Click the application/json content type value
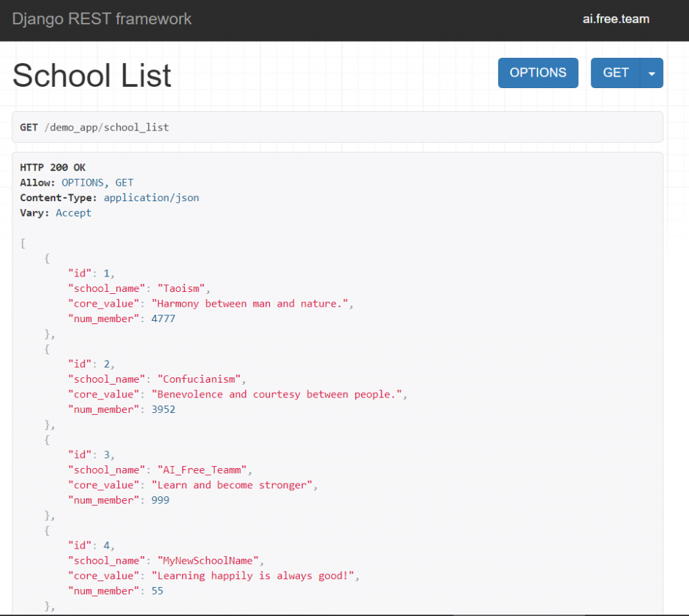 click(x=151, y=198)
